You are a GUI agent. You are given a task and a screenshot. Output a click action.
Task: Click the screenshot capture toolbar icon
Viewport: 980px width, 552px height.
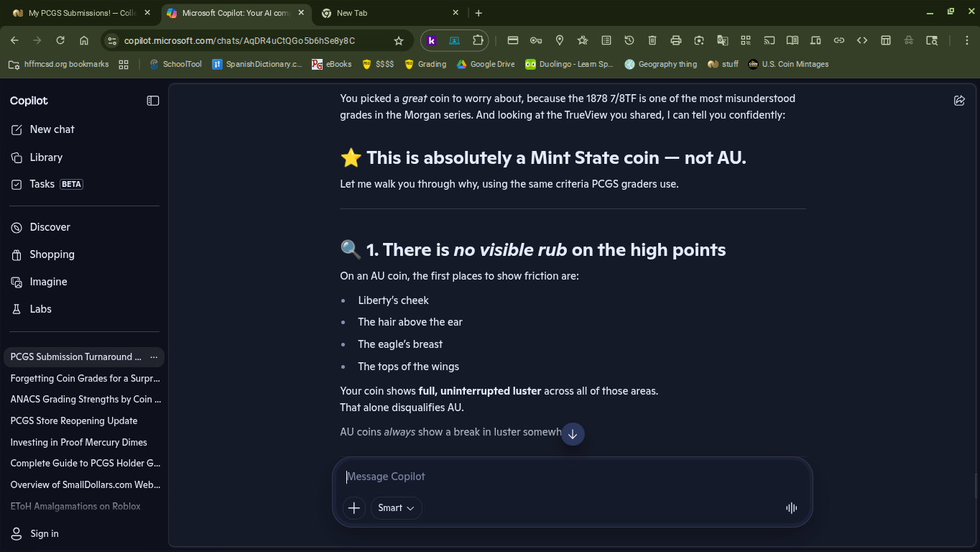click(699, 40)
